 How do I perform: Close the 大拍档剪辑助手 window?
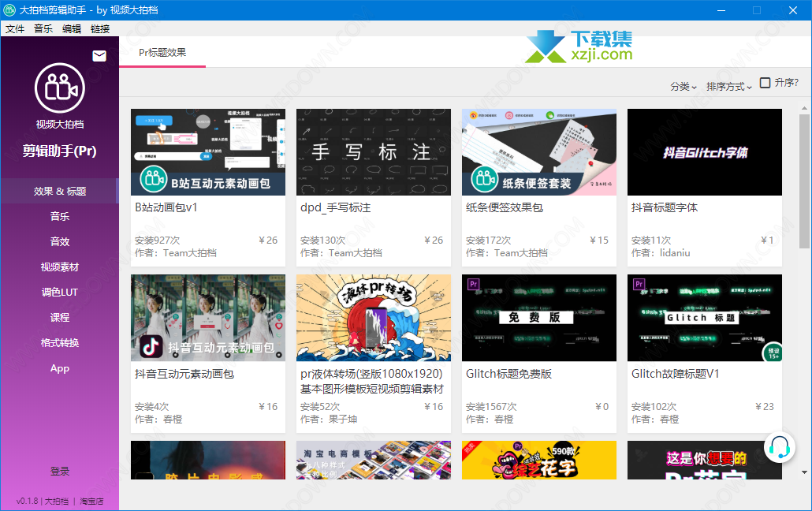(x=793, y=10)
